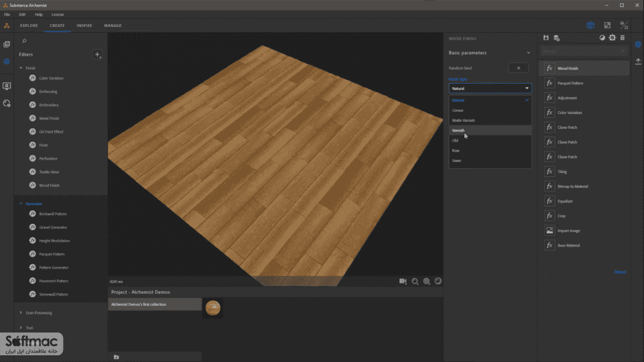
Task: Click the globe environment icon below the viewport
Action: (x=426, y=281)
